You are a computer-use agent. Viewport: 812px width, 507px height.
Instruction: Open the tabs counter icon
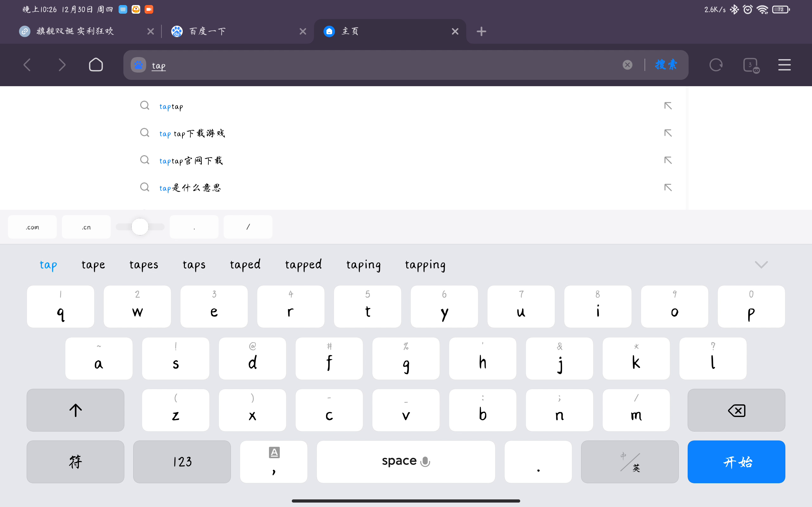click(750, 65)
